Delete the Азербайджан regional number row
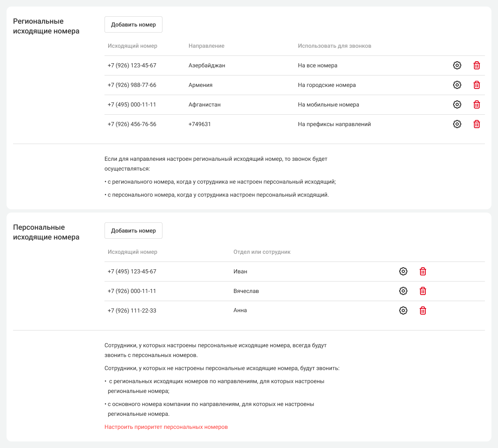This screenshot has height=448, width=498. [x=476, y=65]
